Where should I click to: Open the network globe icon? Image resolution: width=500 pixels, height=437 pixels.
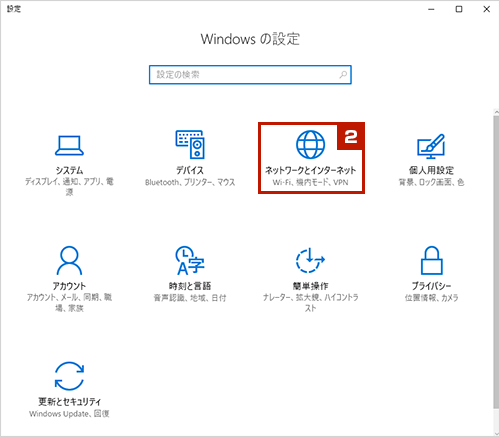[310, 144]
